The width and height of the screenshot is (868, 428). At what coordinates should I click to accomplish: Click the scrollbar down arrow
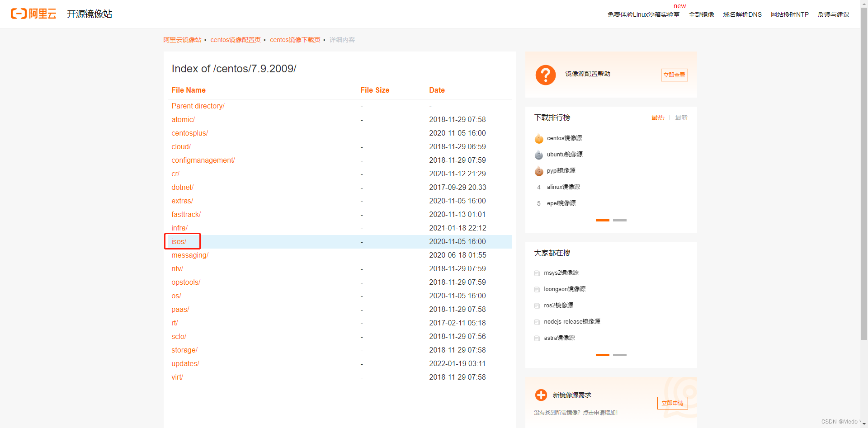click(x=864, y=424)
